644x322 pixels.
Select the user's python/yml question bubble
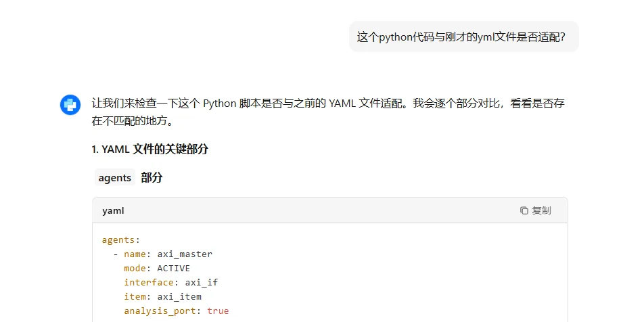click(463, 37)
